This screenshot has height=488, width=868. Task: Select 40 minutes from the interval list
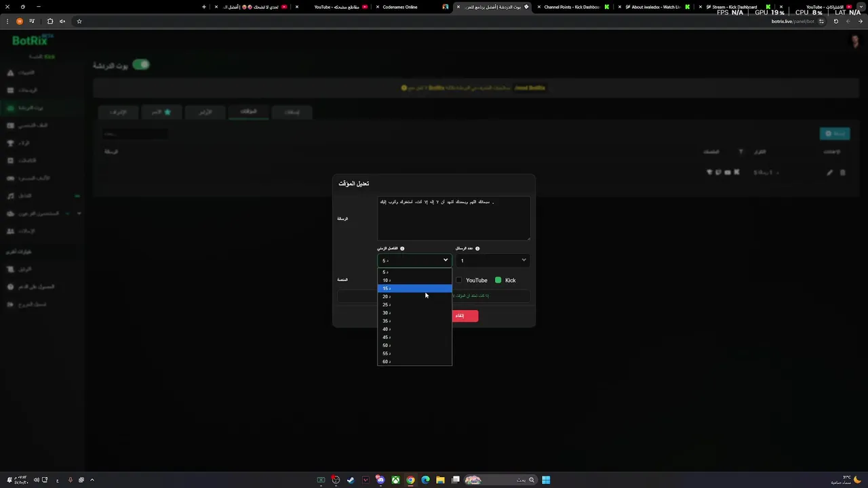point(414,329)
